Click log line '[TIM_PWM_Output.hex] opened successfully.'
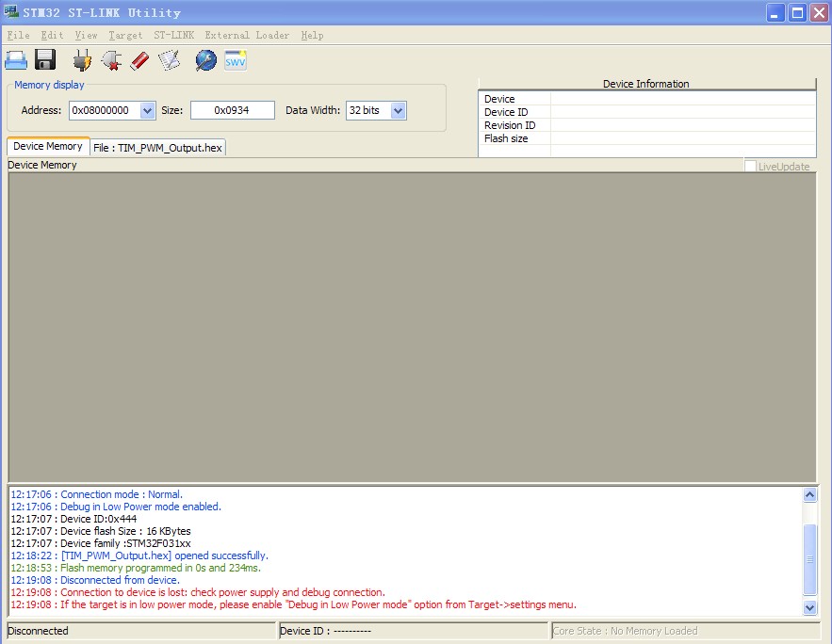Viewport: 832px width, 644px height. pyautogui.click(x=139, y=555)
